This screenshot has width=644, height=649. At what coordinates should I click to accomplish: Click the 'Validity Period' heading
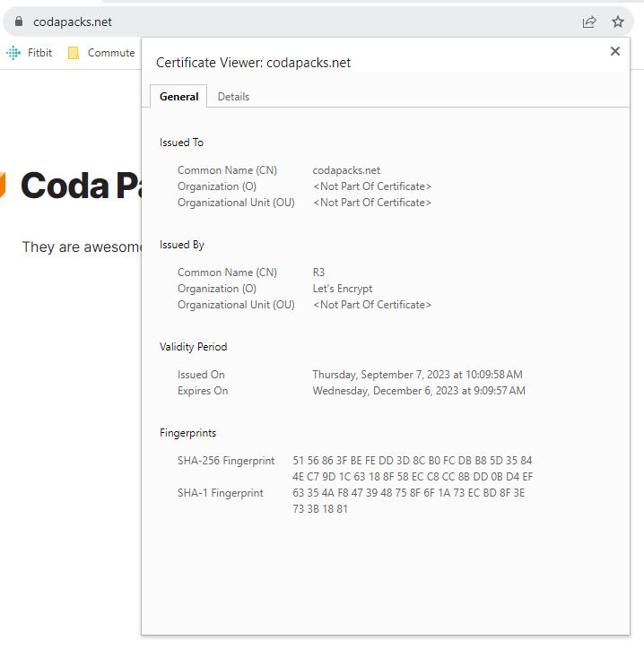tap(194, 347)
